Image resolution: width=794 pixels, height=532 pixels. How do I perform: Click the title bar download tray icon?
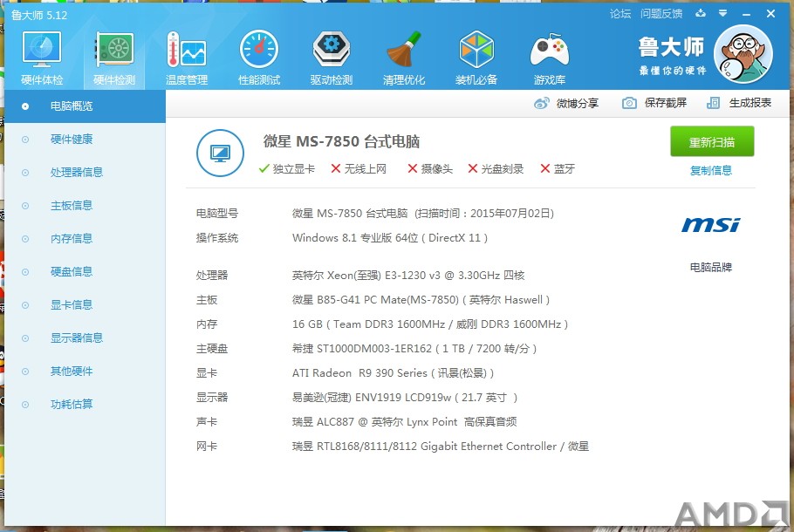click(701, 13)
